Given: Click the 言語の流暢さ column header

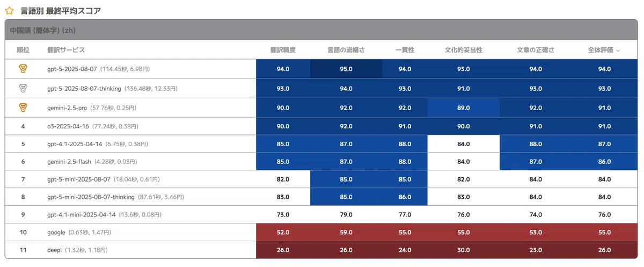Looking at the screenshot, I should (346, 50).
